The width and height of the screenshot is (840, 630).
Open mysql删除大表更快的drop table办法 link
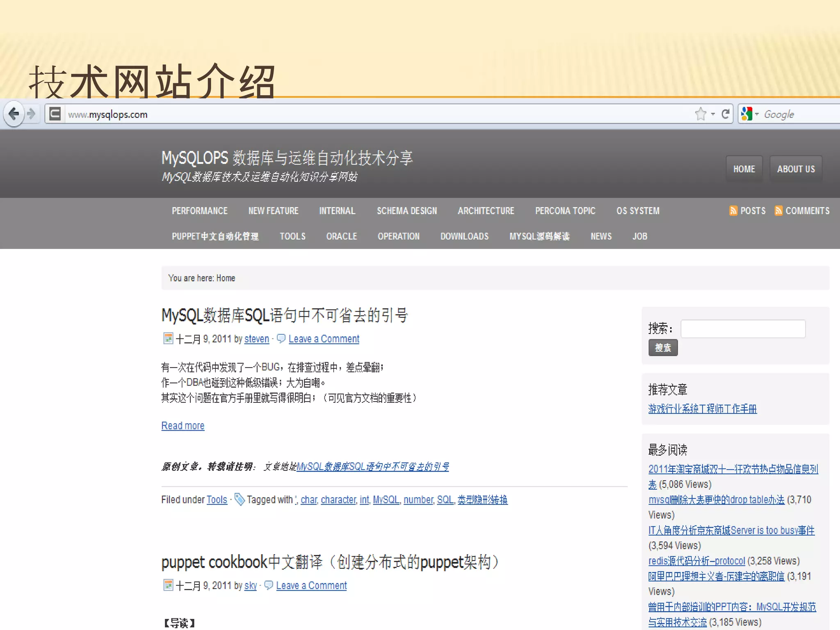717,500
